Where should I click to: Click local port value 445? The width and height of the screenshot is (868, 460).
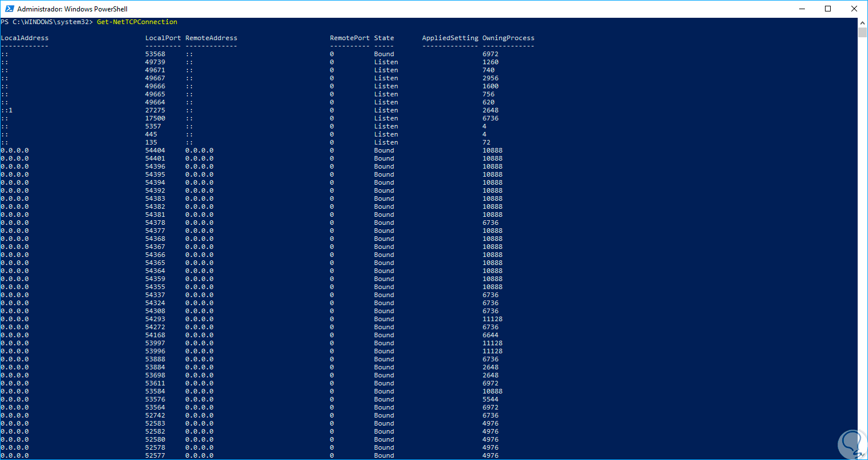point(151,134)
